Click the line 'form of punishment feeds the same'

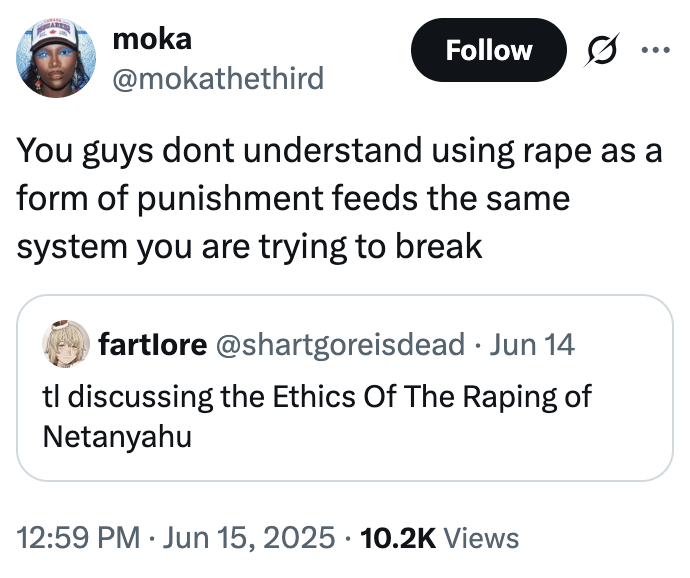pyautogui.click(x=292, y=198)
